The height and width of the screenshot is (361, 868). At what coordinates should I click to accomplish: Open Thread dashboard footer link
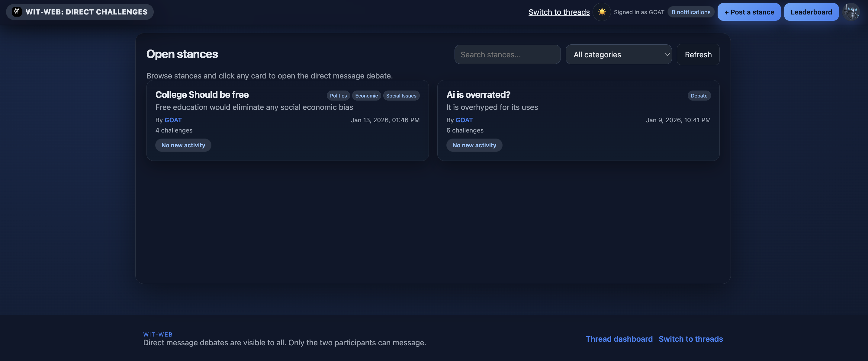tap(619, 339)
